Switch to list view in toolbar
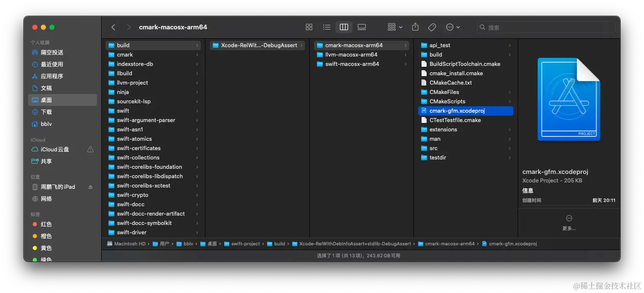 point(327,27)
